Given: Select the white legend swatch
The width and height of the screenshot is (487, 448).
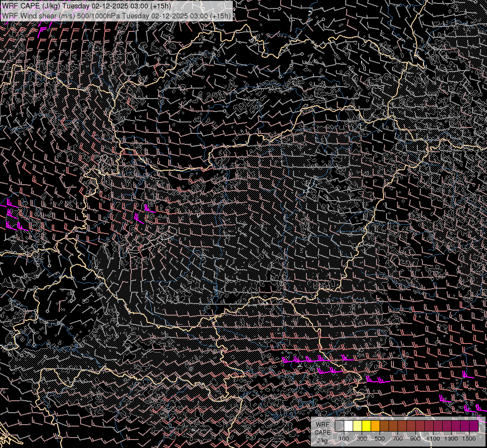Looking at the screenshot, I should pyautogui.click(x=349, y=426).
